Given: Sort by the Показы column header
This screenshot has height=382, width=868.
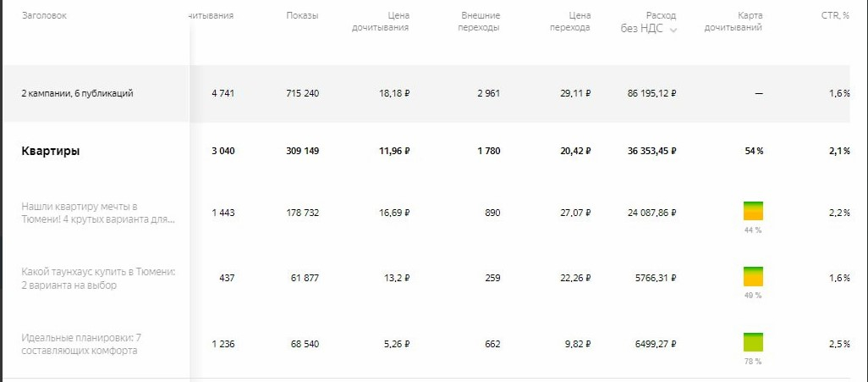Looking at the screenshot, I should pyautogui.click(x=302, y=16).
